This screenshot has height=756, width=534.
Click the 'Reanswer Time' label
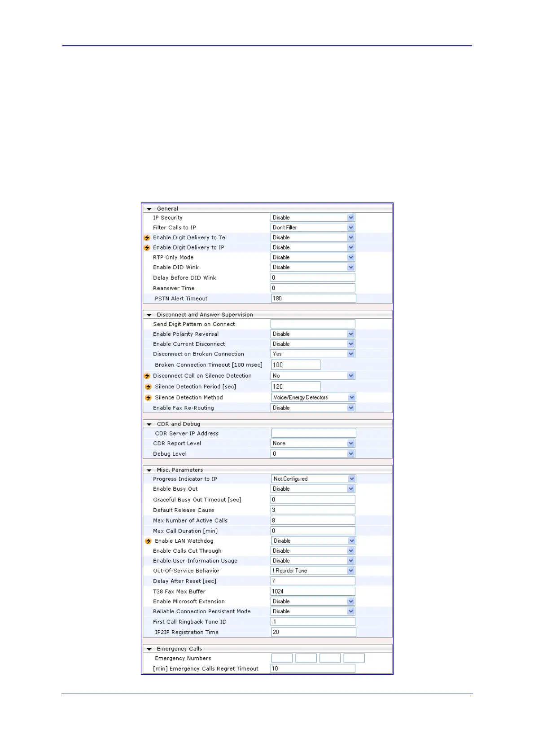(174, 288)
